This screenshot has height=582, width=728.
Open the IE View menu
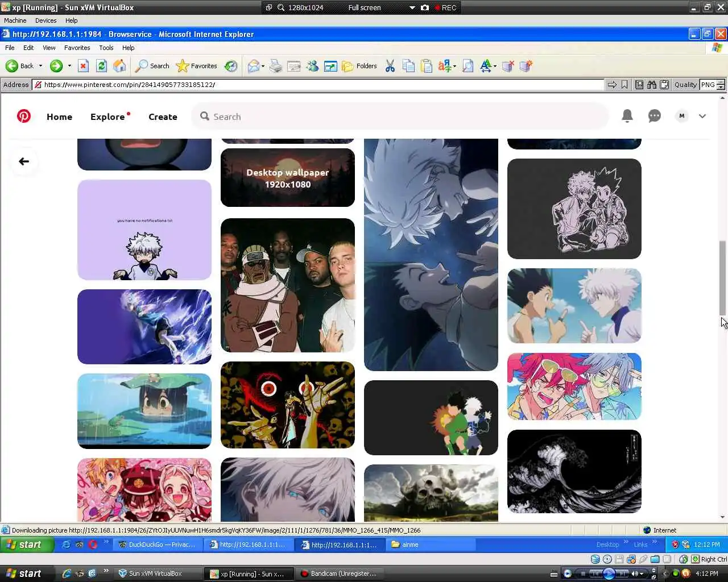coord(49,48)
